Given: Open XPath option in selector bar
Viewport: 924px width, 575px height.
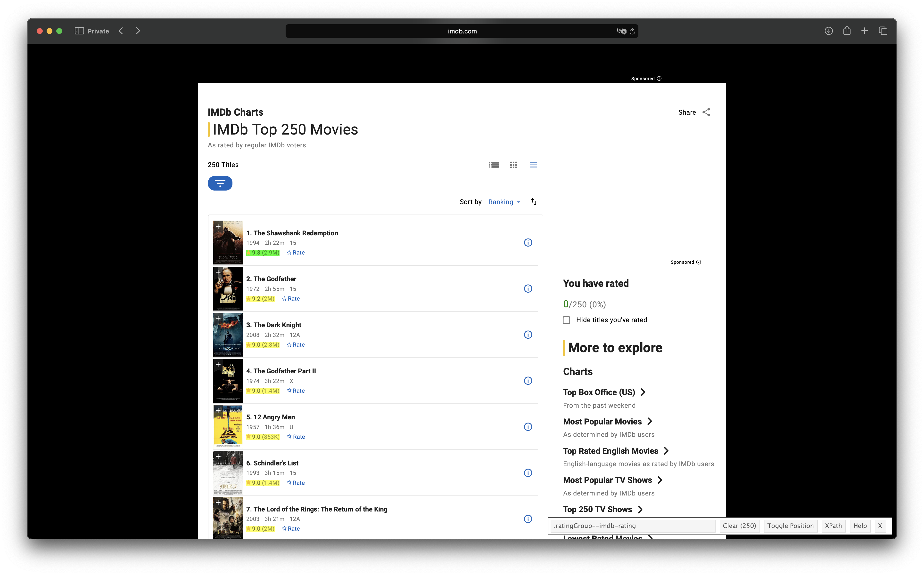Looking at the screenshot, I should pyautogui.click(x=833, y=526).
